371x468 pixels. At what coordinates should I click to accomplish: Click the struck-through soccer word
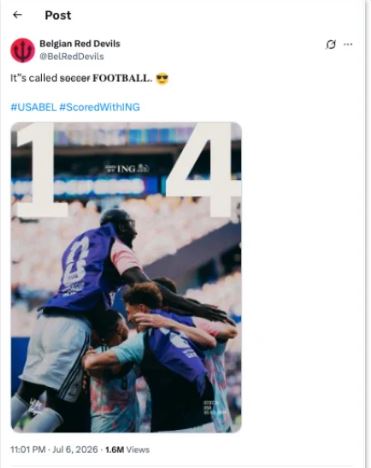[x=75, y=78]
